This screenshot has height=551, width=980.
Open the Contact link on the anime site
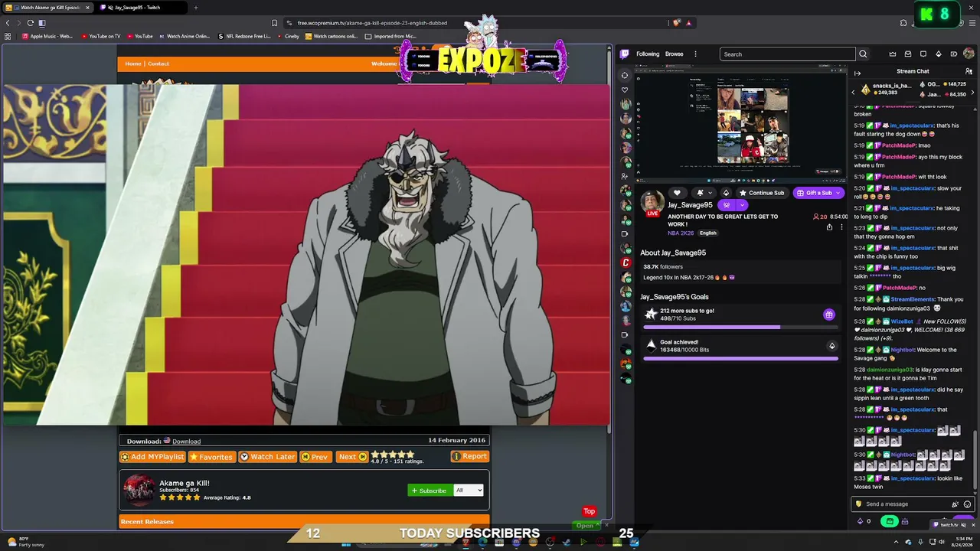pyautogui.click(x=158, y=64)
